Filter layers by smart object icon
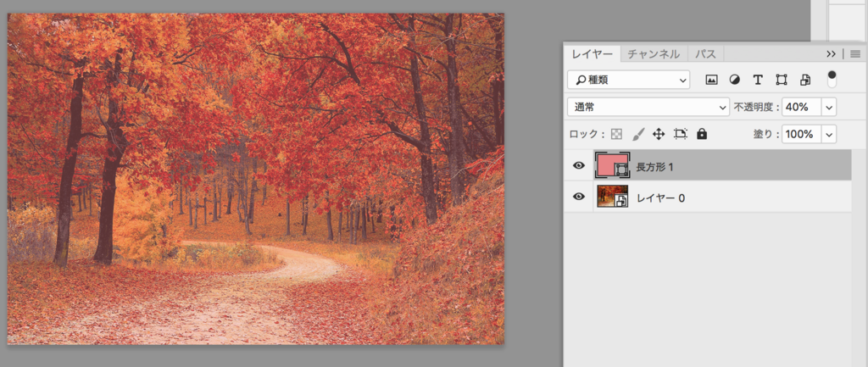This screenshot has height=367, width=868. pyautogui.click(x=805, y=80)
